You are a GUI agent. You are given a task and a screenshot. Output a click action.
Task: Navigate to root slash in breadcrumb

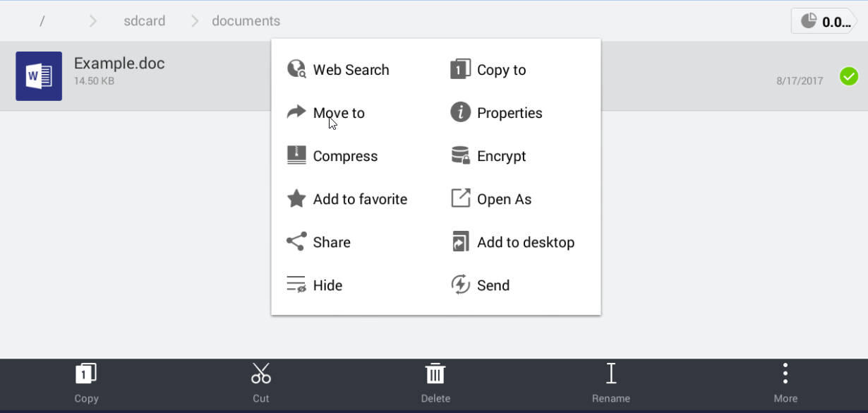click(x=42, y=21)
